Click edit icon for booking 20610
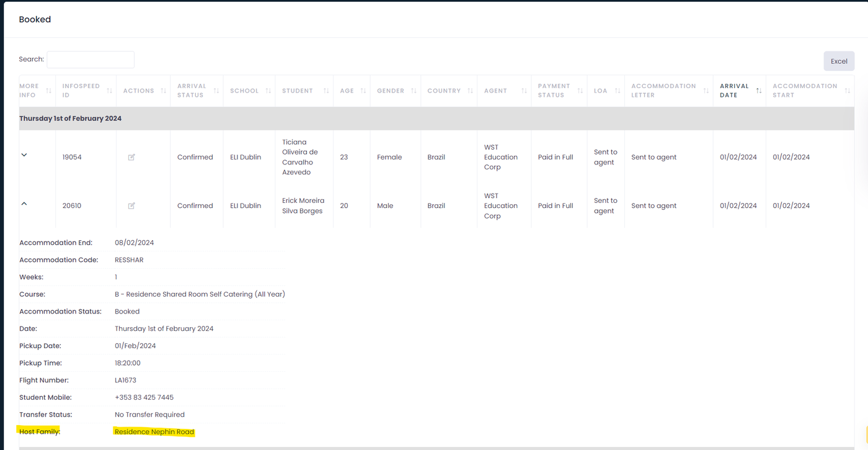The width and height of the screenshot is (868, 450). [131, 206]
